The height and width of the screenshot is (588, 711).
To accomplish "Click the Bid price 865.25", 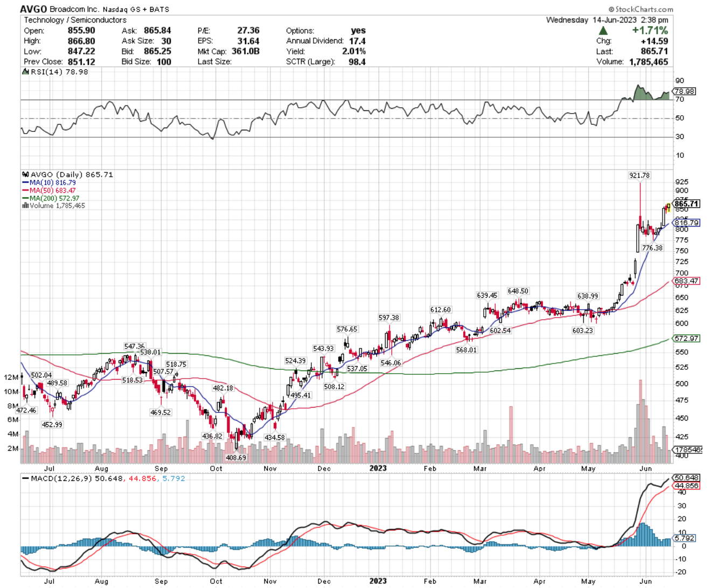I will [x=157, y=51].
